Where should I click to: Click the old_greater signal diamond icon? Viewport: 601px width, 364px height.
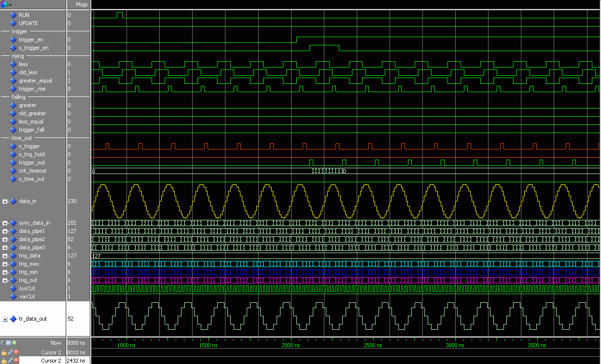[x=13, y=113]
